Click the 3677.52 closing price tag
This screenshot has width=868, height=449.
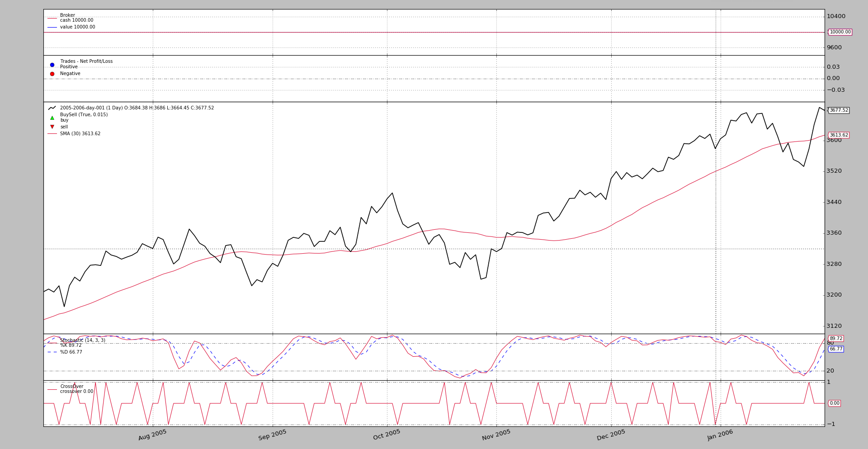839,110
